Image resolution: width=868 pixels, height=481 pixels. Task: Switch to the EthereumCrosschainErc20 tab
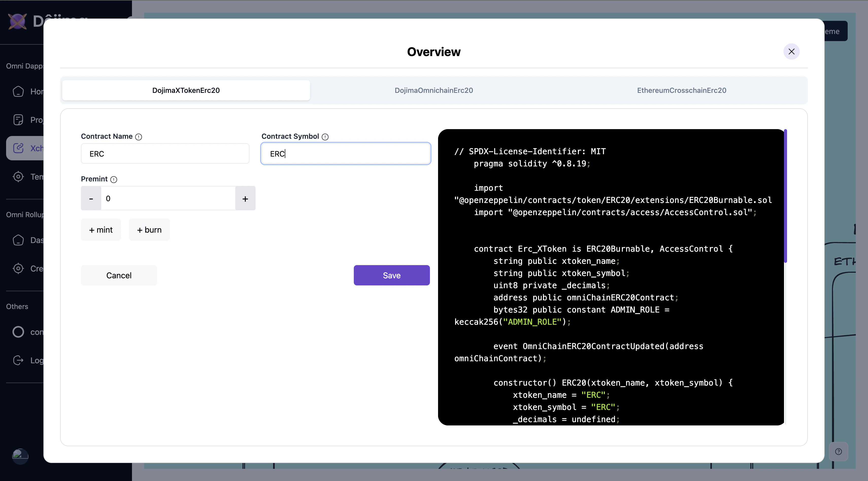[681, 90]
